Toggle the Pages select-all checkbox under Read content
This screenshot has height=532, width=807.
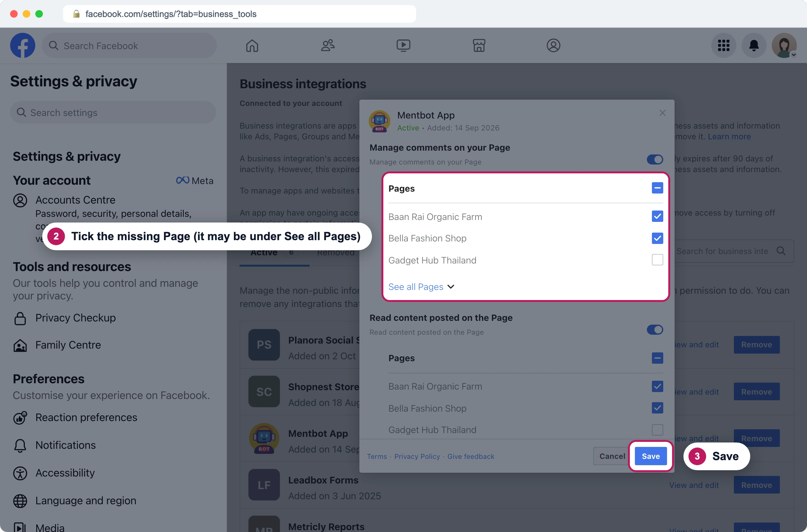coord(657,358)
